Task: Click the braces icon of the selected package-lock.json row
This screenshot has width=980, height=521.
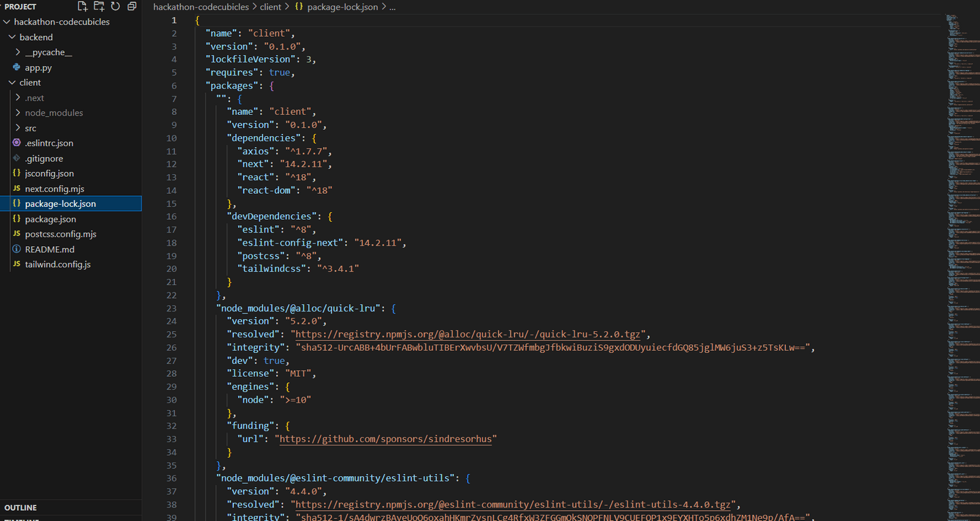Action: click(x=17, y=203)
